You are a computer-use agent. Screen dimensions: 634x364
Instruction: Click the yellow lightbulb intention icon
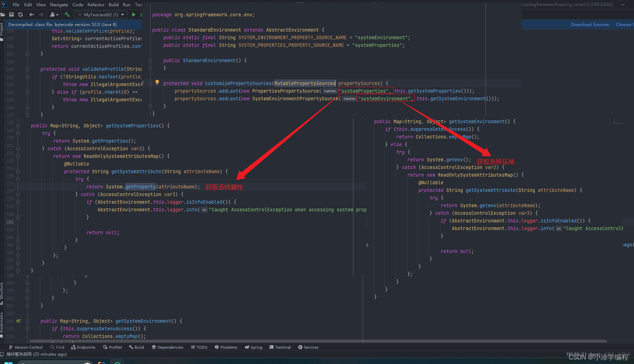[x=157, y=82]
